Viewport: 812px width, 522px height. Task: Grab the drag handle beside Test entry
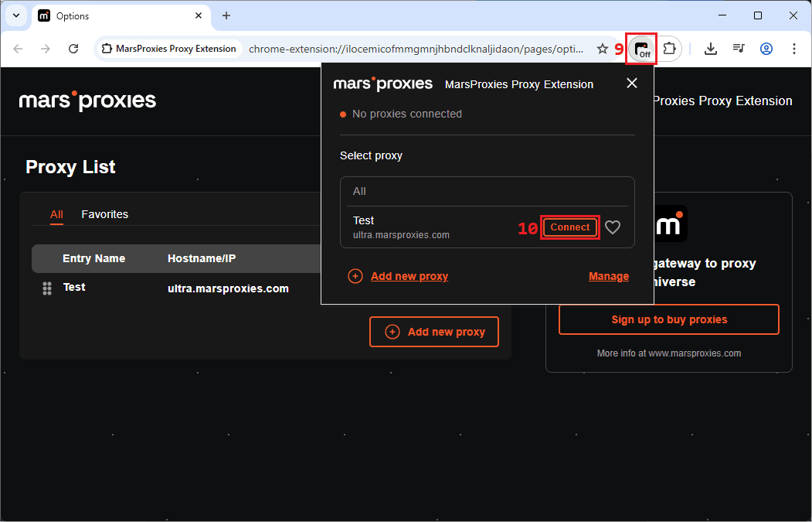[47, 288]
